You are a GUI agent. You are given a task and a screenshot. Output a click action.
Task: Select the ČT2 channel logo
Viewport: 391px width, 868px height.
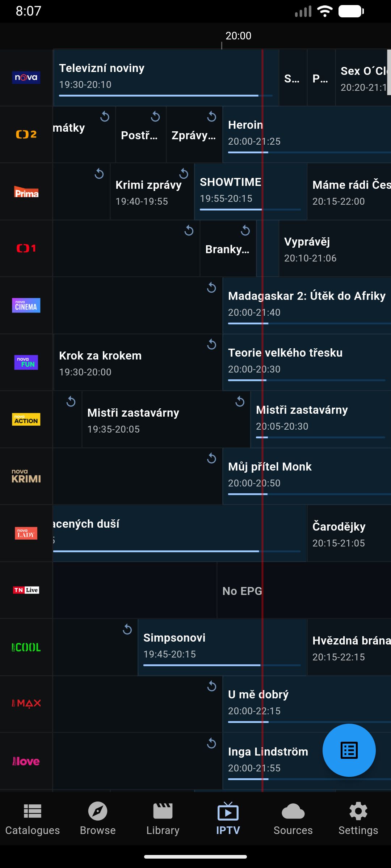(x=26, y=135)
